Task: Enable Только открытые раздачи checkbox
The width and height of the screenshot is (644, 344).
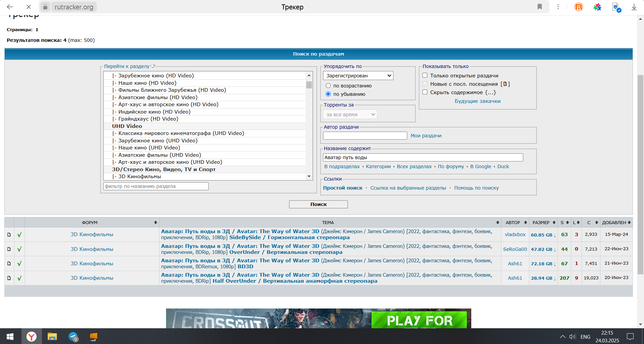Action: tap(425, 75)
